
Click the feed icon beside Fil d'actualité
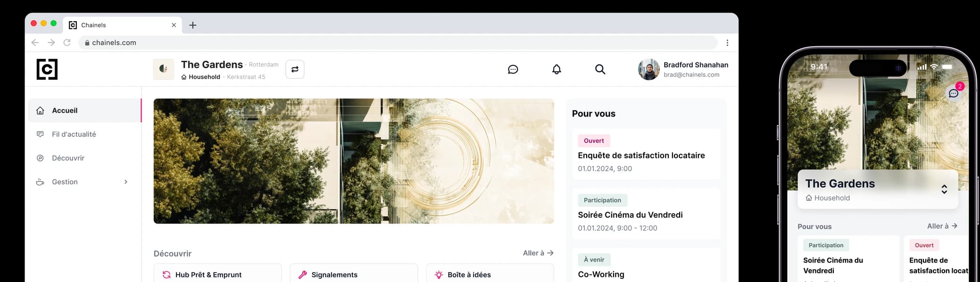40,134
